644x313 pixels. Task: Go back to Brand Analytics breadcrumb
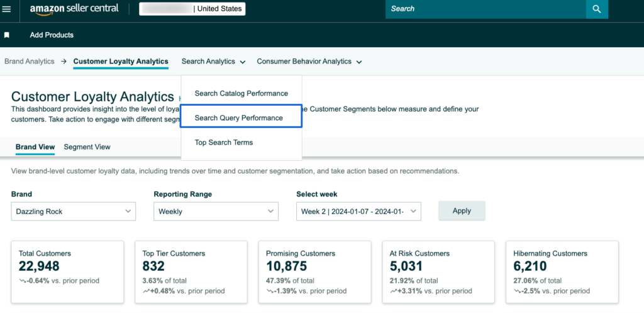coord(29,61)
